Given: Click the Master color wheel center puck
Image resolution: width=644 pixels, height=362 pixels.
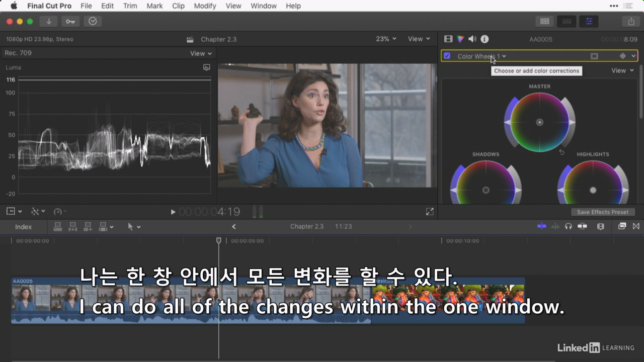Looking at the screenshot, I should (539, 122).
